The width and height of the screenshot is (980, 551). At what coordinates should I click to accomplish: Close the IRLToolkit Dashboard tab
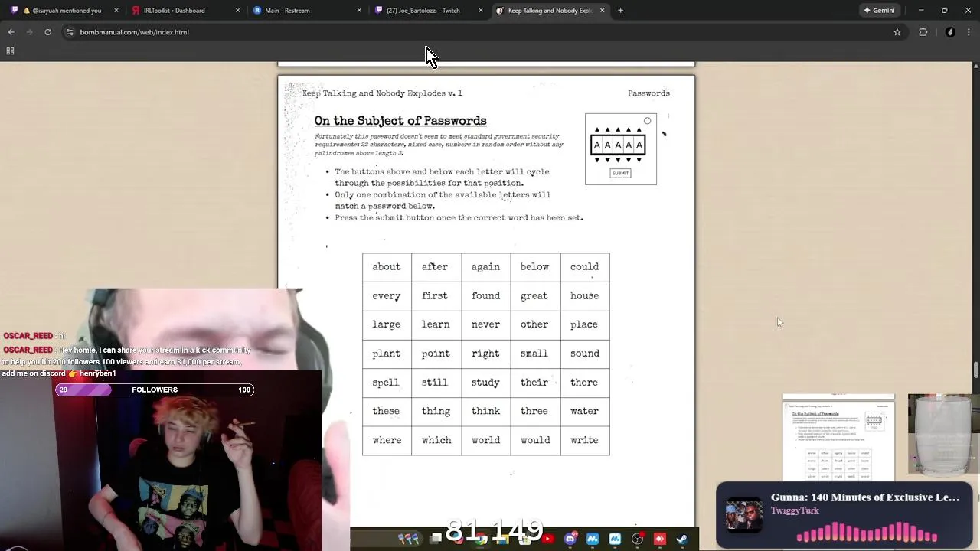(x=237, y=11)
